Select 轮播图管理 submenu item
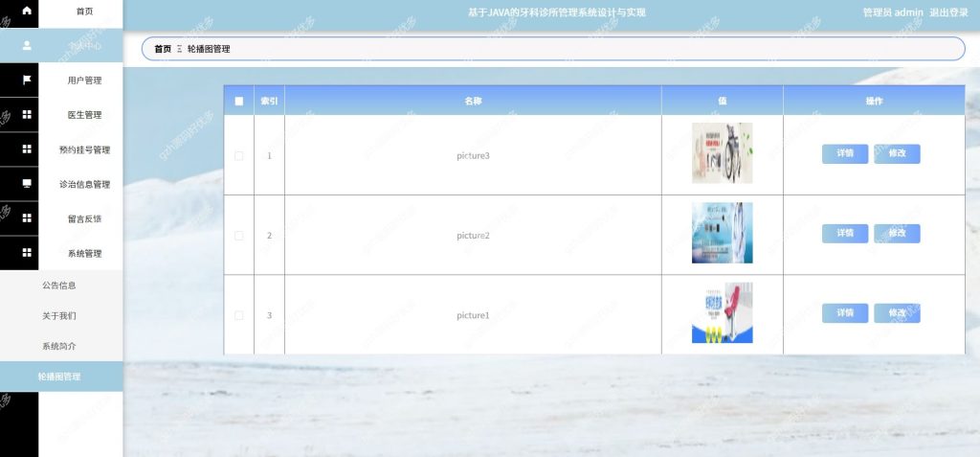Viewport: 980px width, 457px height. pos(61,377)
